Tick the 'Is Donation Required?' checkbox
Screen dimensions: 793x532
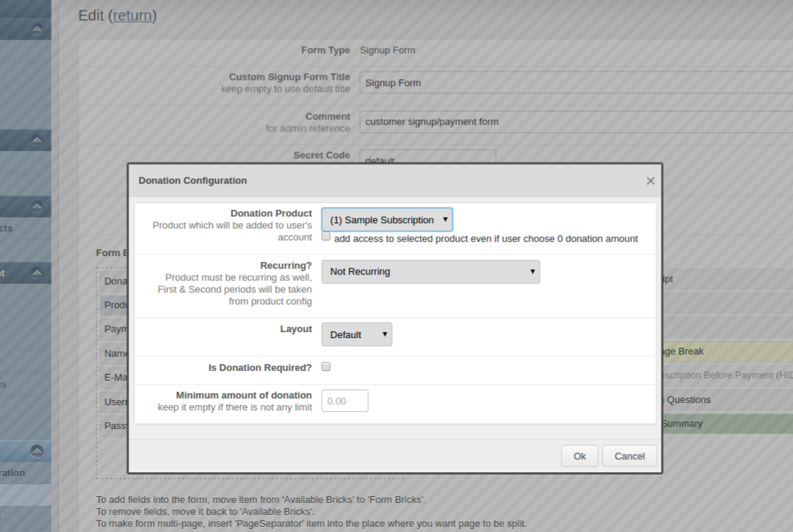[326, 367]
